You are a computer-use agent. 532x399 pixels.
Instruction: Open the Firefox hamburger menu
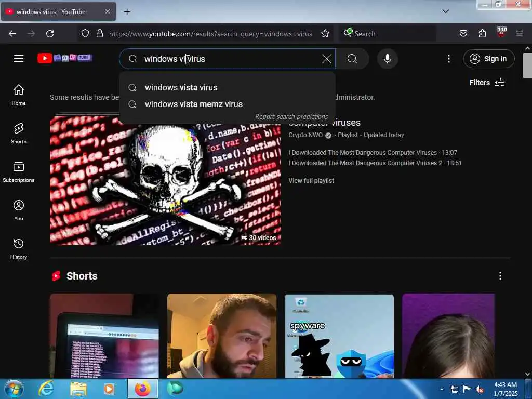520,33
